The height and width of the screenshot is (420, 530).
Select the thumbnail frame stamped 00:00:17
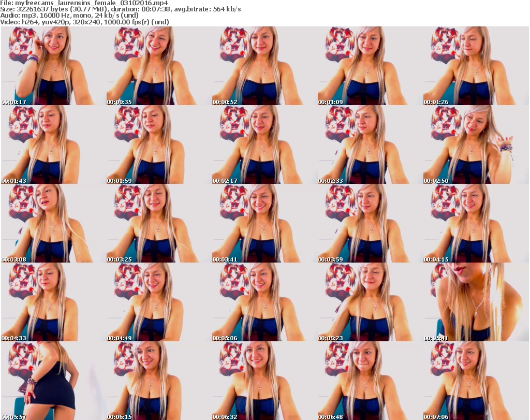pos(53,66)
